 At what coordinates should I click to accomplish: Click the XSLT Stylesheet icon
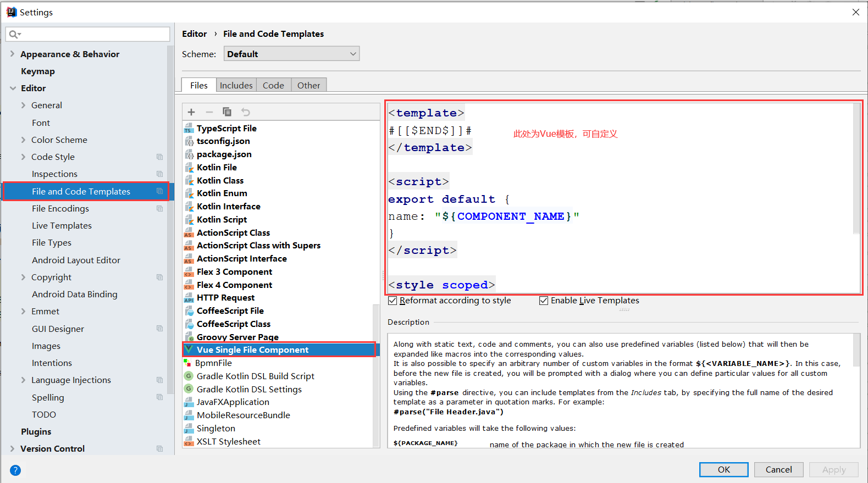tap(189, 442)
